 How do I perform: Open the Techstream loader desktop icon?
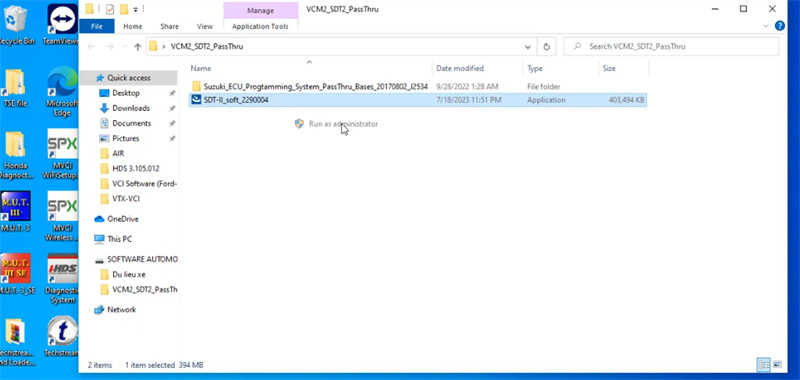pos(15,341)
